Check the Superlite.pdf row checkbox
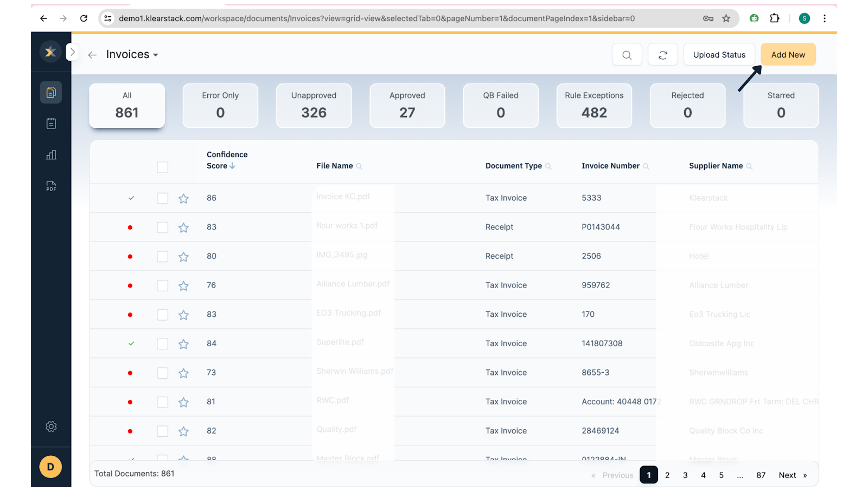868x491 pixels. tap(162, 344)
